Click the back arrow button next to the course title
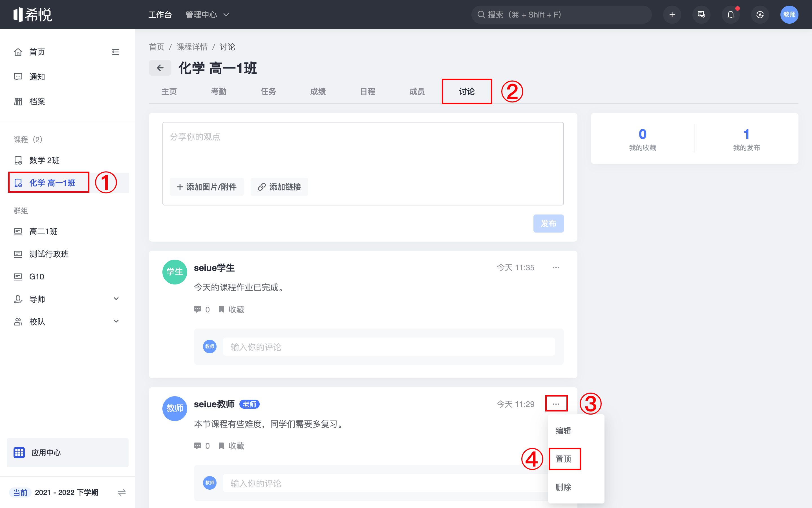The height and width of the screenshot is (508, 812). [x=160, y=68]
